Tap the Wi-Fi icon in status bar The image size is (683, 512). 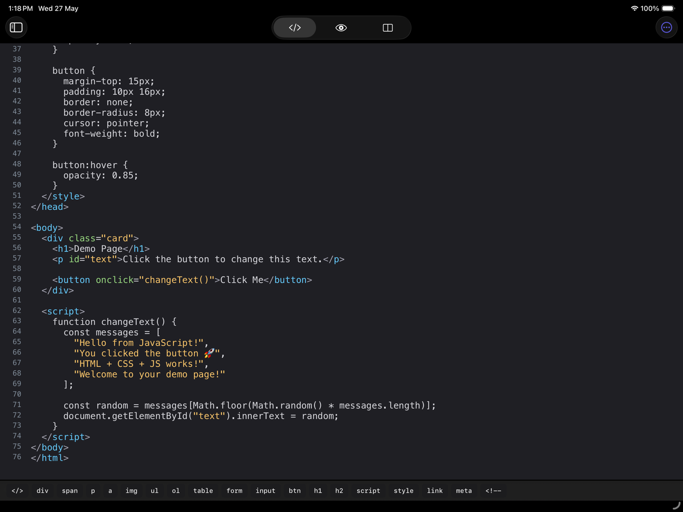click(x=634, y=8)
